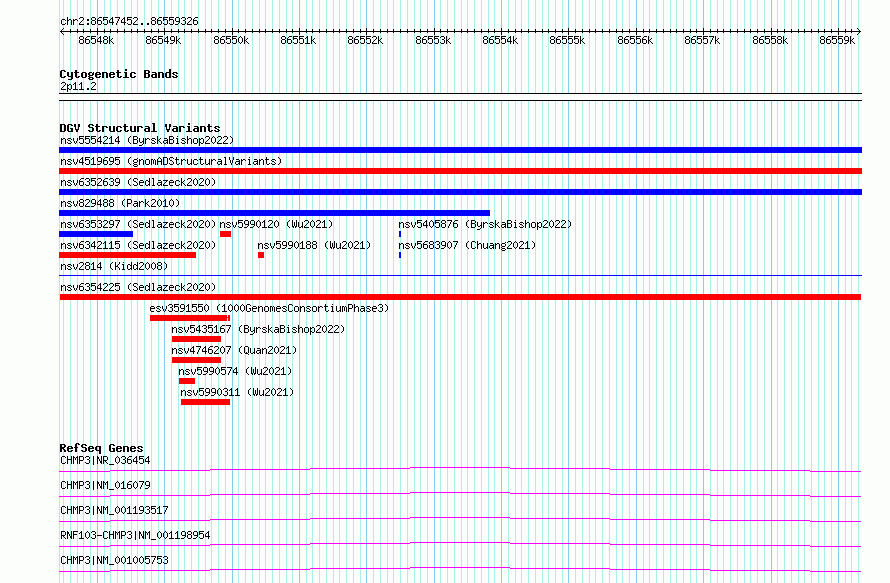Open nsv2814 (Kidd2008) variant label
Screen dimensions: 890x583
(114, 266)
